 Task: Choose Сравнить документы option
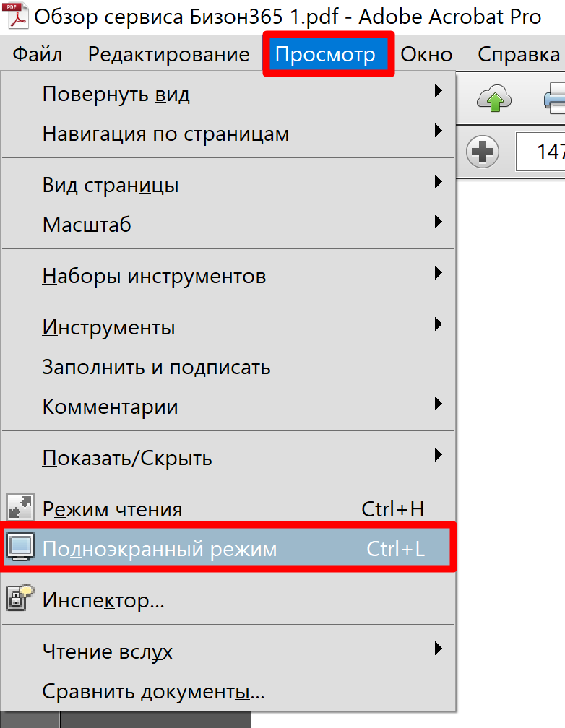point(154,692)
